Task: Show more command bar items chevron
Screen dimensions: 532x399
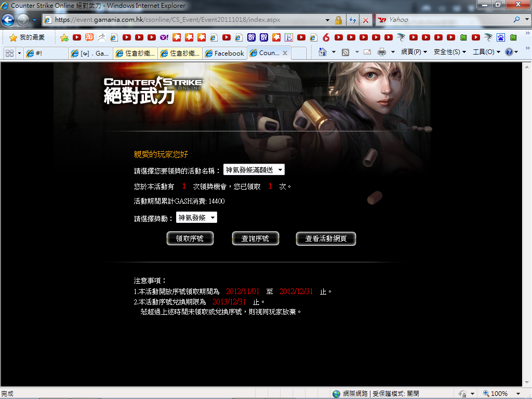Action: click(527, 48)
